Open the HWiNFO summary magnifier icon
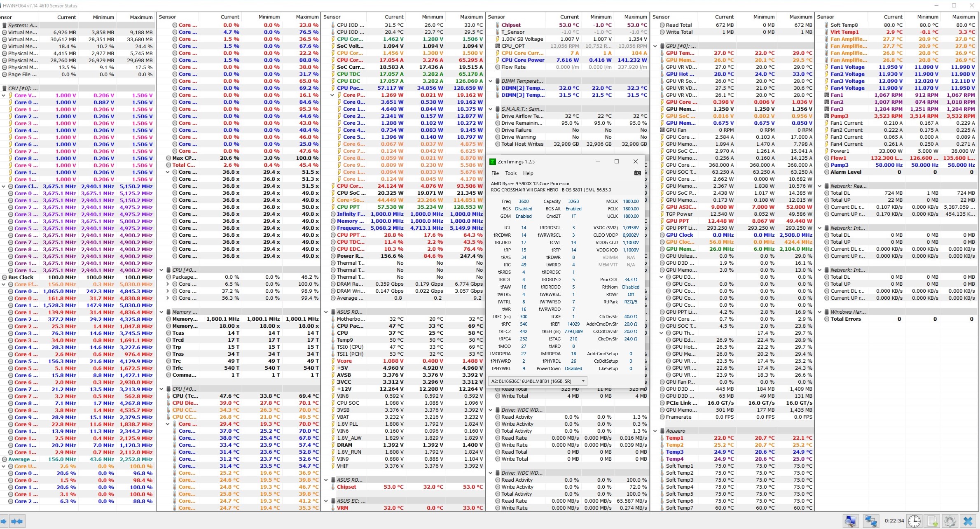The image size is (980, 529). click(x=850, y=521)
